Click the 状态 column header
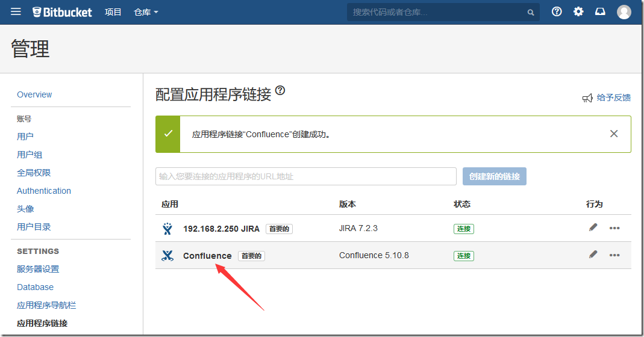 pos(462,205)
